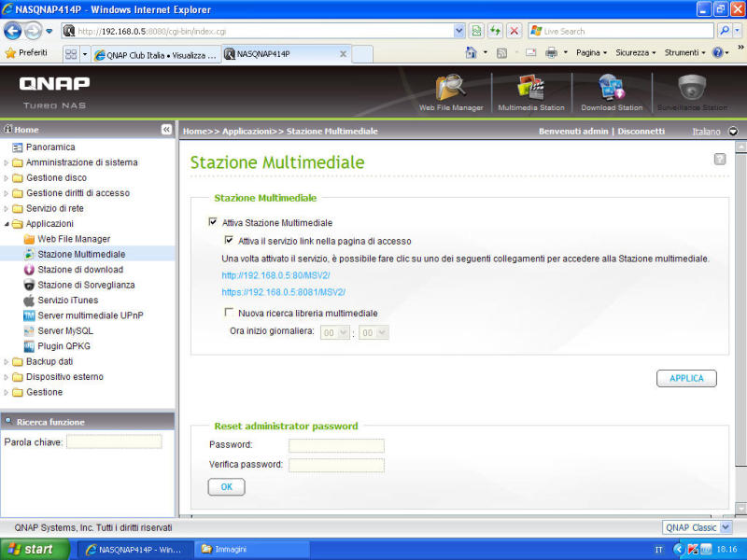Open the https://192.168.0.5:8081/MSV2/ link
This screenshot has width=747, height=560.
coord(284,292)
